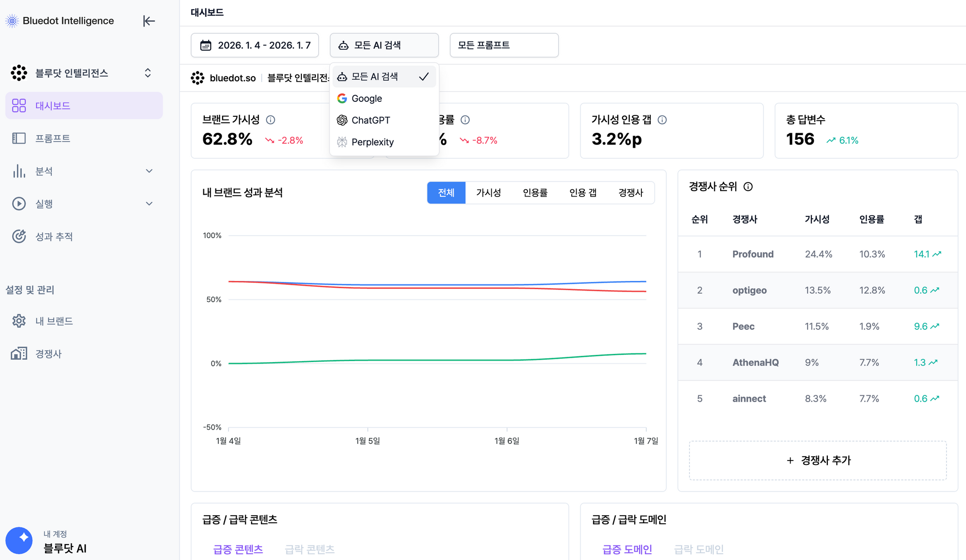This screenshot has height=560, width=966.
Task: Click the info icon next to 브랜드 가시성
Action: 270,120
